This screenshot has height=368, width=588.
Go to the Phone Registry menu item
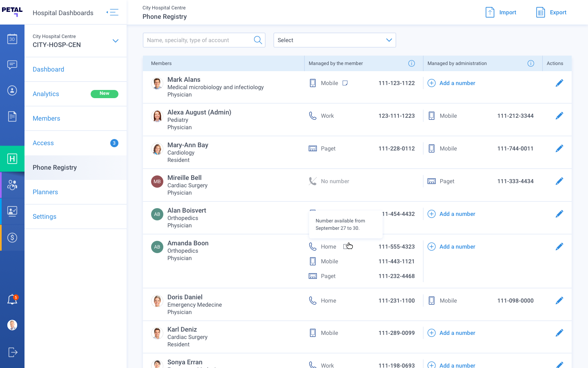click(54, 167)
